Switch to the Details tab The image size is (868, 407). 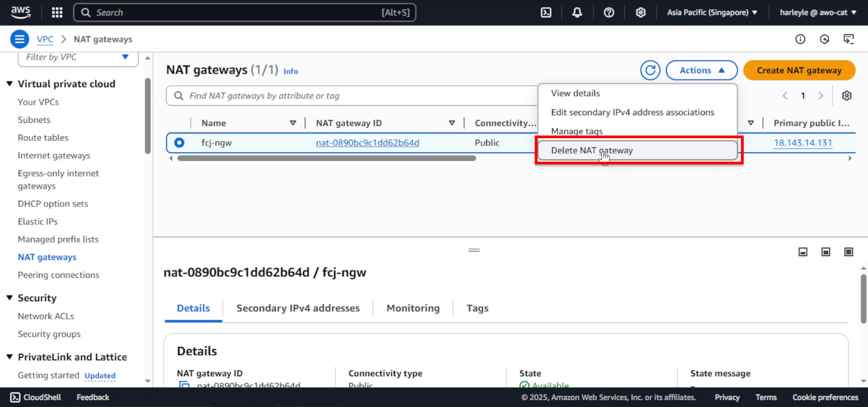click(x=193, y=309)
